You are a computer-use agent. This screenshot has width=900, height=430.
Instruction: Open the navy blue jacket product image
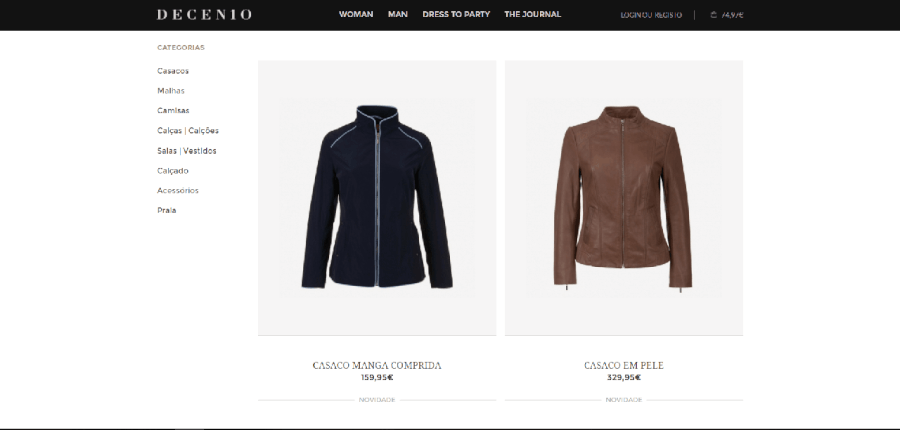click(377, 197)
